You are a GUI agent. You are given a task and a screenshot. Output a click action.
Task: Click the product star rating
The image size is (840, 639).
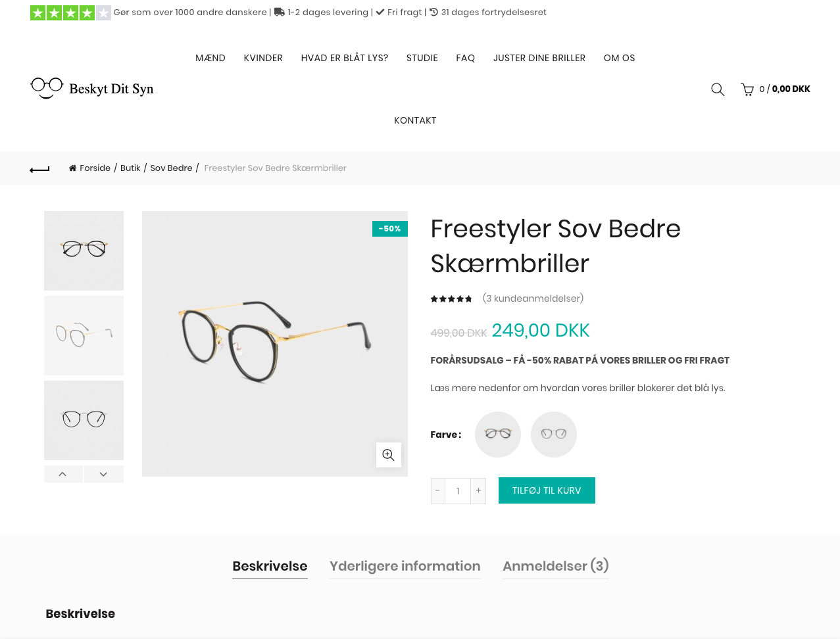point(451,299)
